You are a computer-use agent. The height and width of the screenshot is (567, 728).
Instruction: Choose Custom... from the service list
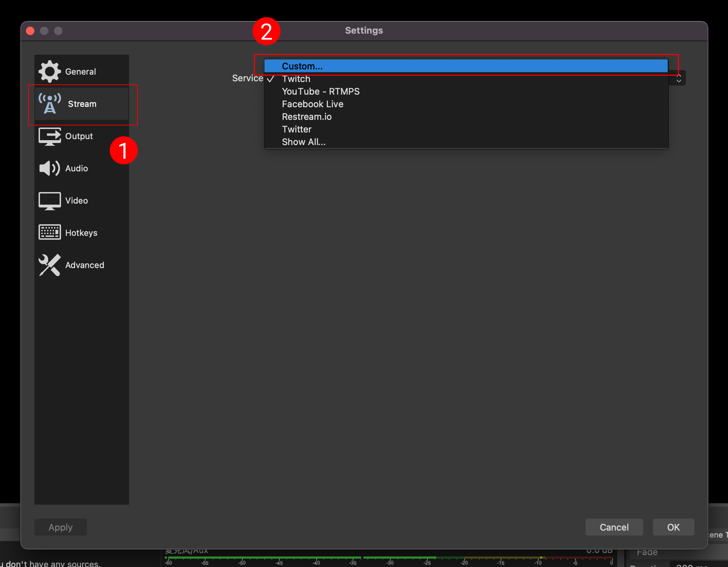pyautogui.click(x=302, y=66)
